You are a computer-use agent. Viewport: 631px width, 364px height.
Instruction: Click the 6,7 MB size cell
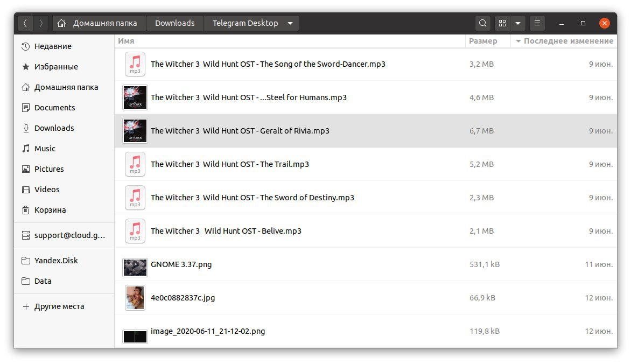(x=481, y=131)
